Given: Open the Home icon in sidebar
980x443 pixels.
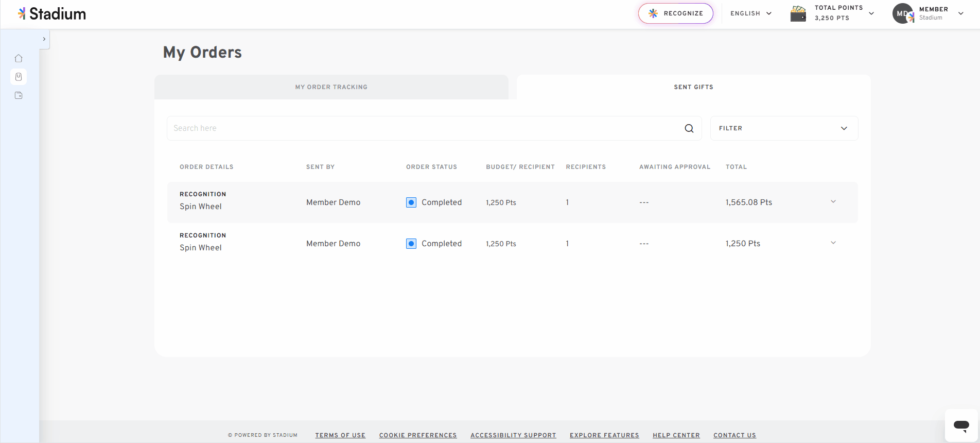Looking at the screenshot, I should point(19,58).
